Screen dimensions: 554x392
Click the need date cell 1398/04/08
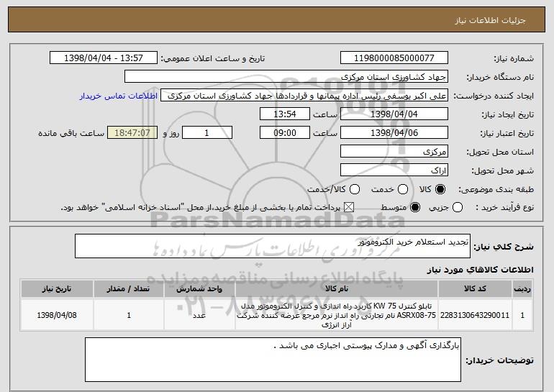(x=57, y=315)
